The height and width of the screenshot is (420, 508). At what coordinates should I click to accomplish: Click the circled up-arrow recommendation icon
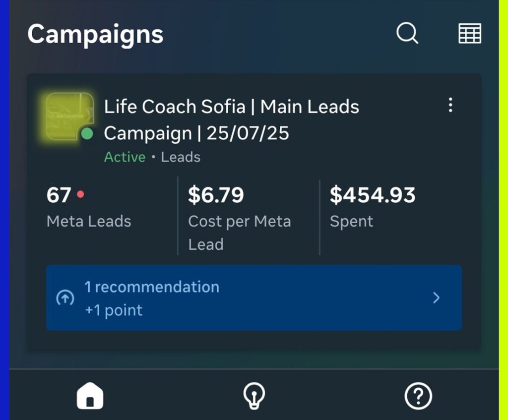65,298
